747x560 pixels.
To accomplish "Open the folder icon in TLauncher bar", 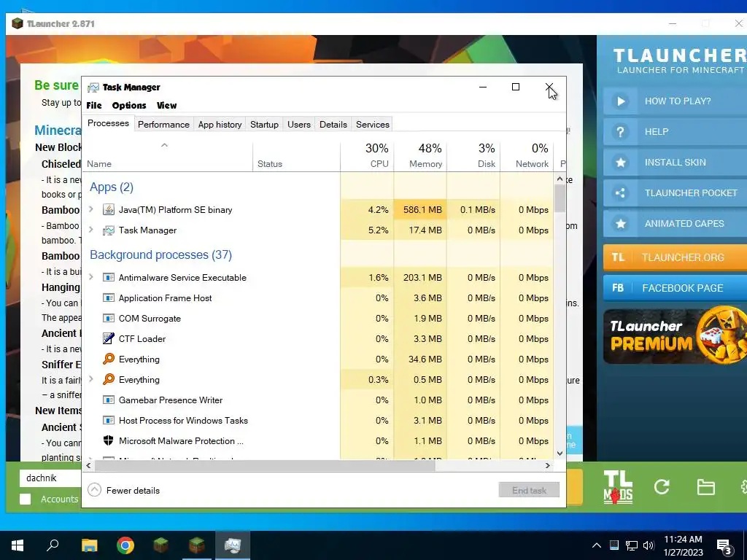I will coord(705,487).
